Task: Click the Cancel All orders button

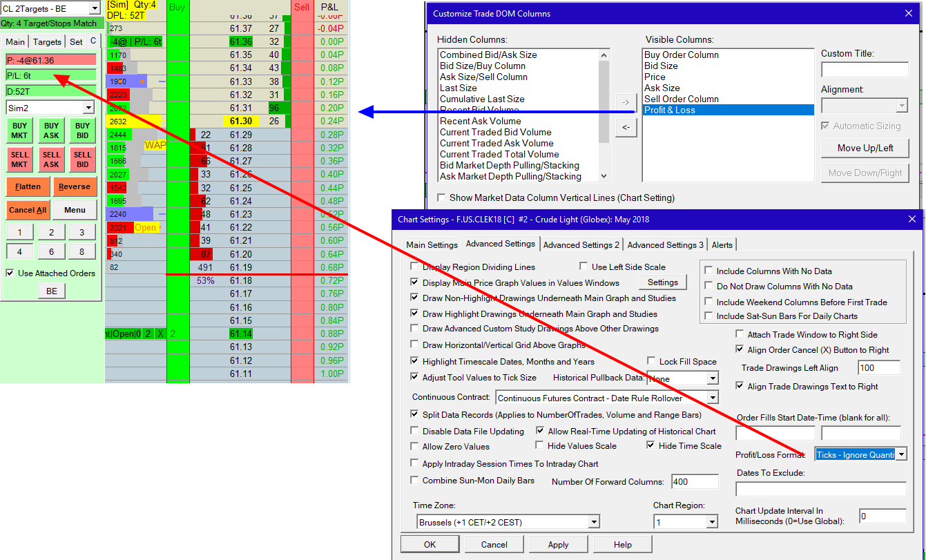Action: [x=28, y=210]
